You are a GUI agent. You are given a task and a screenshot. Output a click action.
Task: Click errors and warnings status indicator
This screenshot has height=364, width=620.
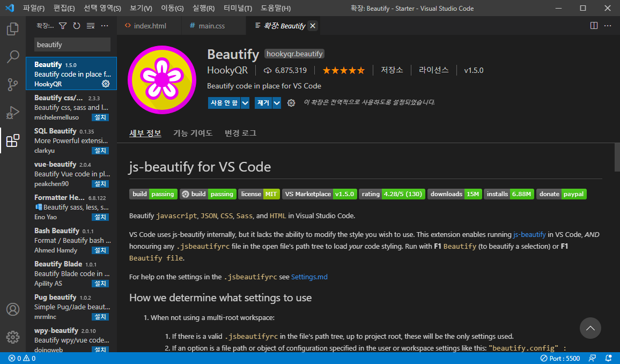(x=22, y=359)
